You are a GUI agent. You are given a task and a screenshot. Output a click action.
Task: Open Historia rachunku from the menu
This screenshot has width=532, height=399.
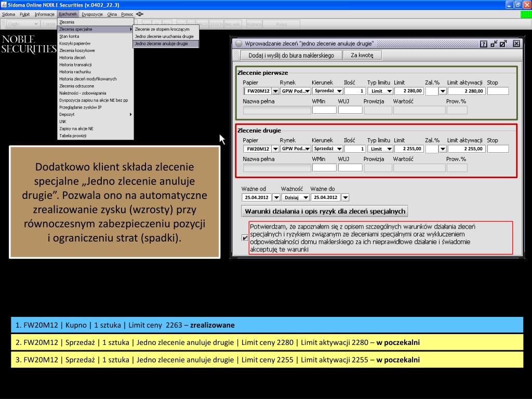(96, 72)
